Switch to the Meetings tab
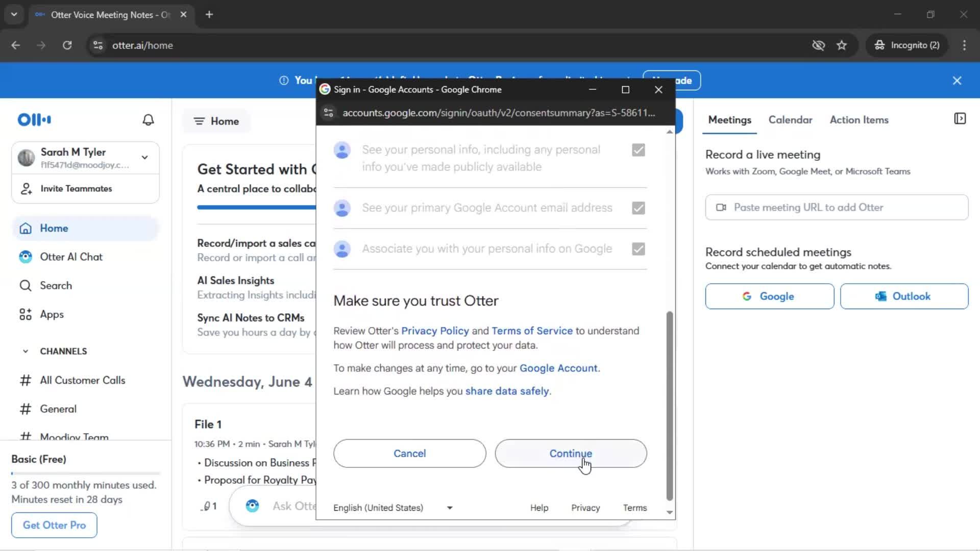The width and height of the screenshot is (980, 551). coord(729,120)
